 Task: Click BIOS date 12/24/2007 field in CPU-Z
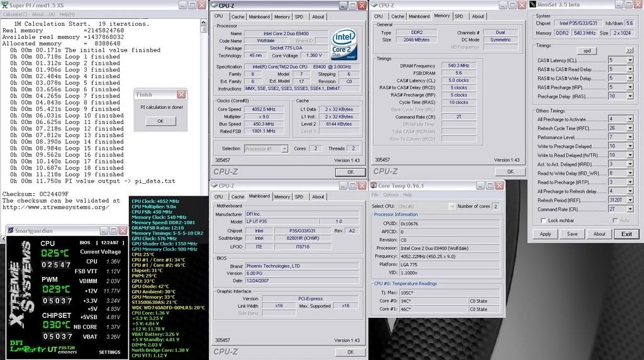click(x=302, y=281)
